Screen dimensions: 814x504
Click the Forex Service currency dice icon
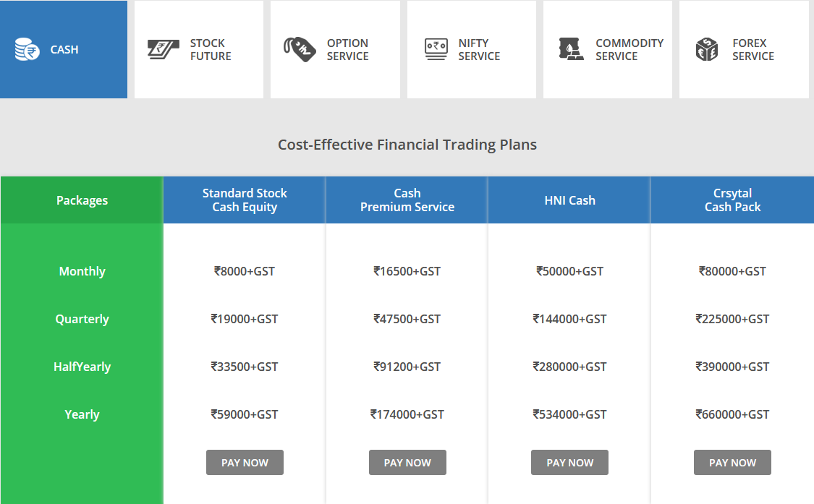[x=707, y=50]
